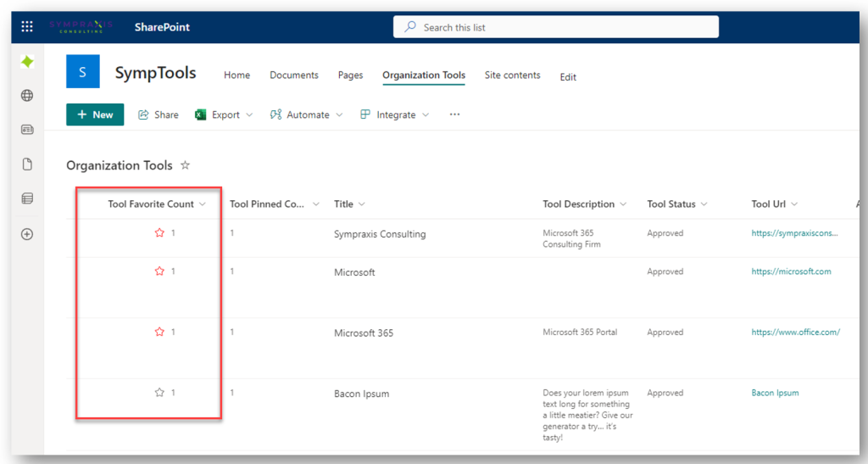Click SharePoint in the header
The image size is (868, 464).
[x=162, y=27]
